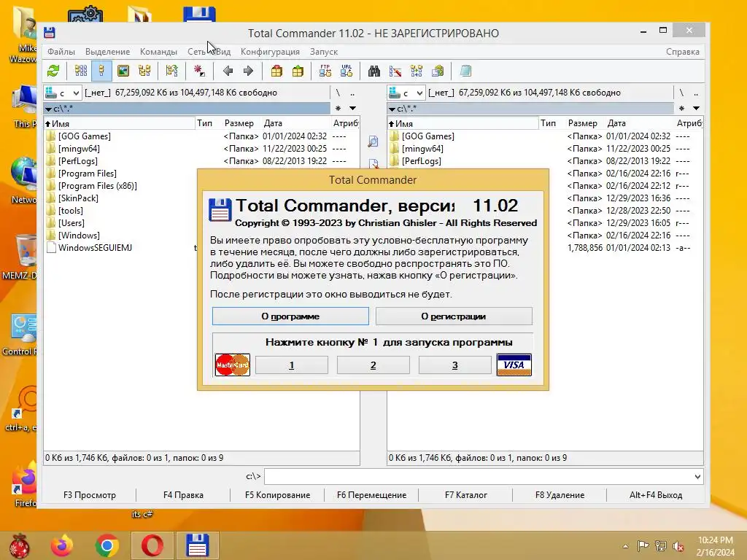Click the F8 Удаление button
Viewport: 747px width, 560px height.
560,495
